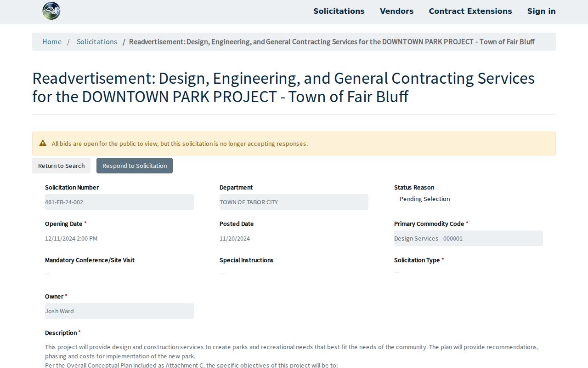Follow the Solicitations breadcrumb link

tap(97, 41)
